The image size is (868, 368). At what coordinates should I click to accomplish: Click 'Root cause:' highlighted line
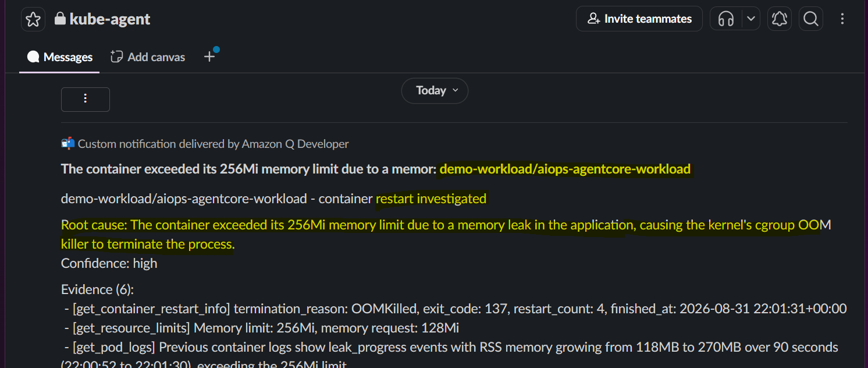pos(446,225)
